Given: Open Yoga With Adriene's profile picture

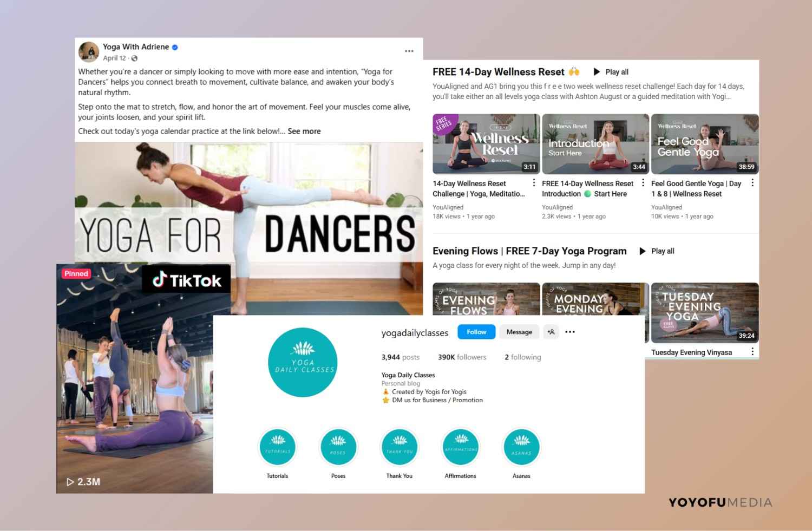Looking at the screenshot, I should [89, 52].
